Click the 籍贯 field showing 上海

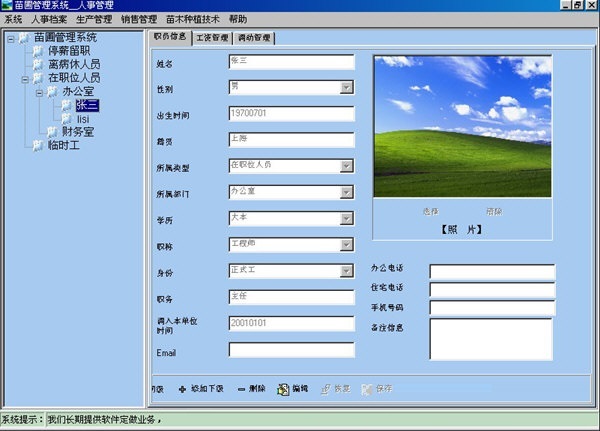[292, 140]
